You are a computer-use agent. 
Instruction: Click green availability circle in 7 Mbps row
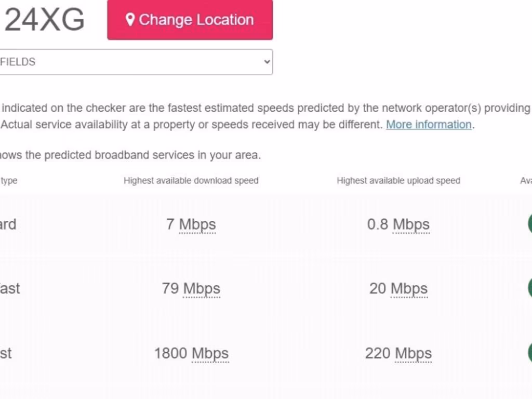(529, 224)
